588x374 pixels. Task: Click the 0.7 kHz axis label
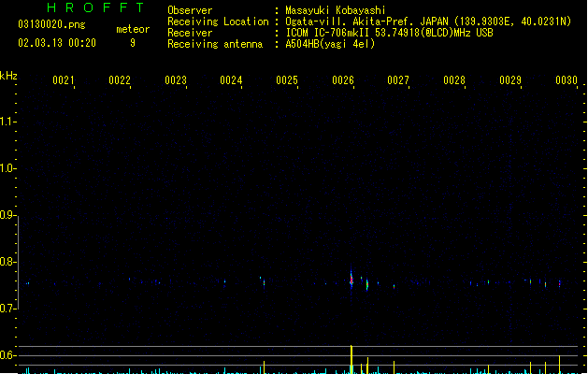tap(7, 309)
